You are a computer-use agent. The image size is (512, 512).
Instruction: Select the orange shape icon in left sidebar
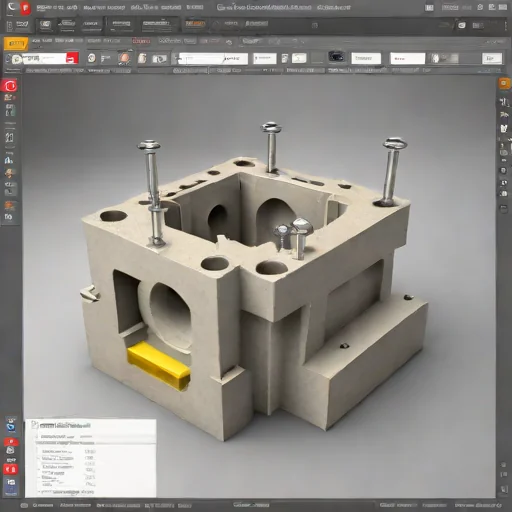(x=9, y=205)
